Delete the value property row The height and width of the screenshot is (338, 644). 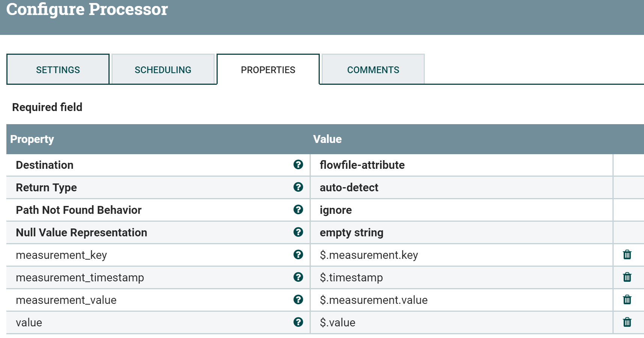coord(627,322)
